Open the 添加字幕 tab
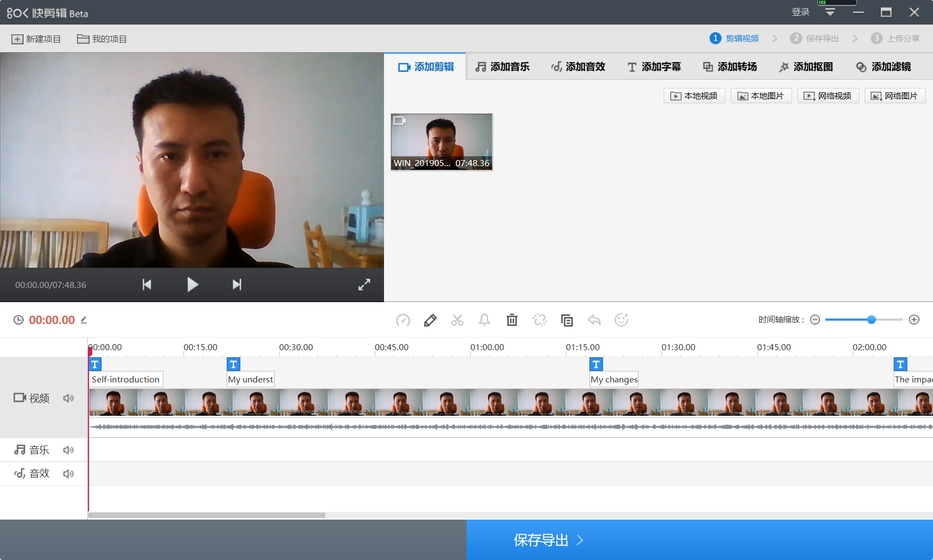Viewport: 933px width, 560px height. pyautogui.click(x=654, y=67)
